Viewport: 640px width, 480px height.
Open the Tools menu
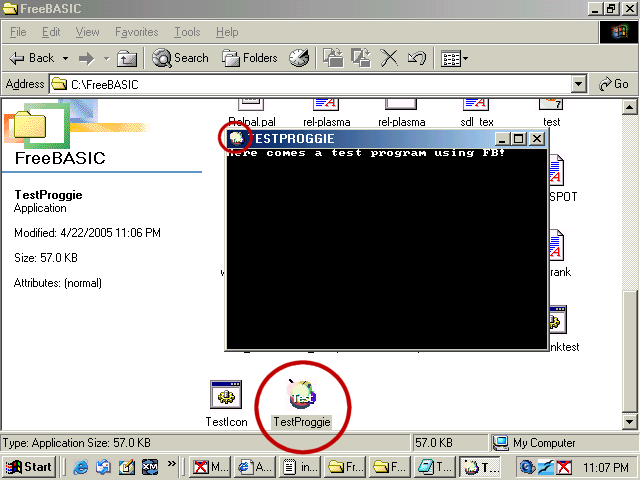click(x=187, y=32)
